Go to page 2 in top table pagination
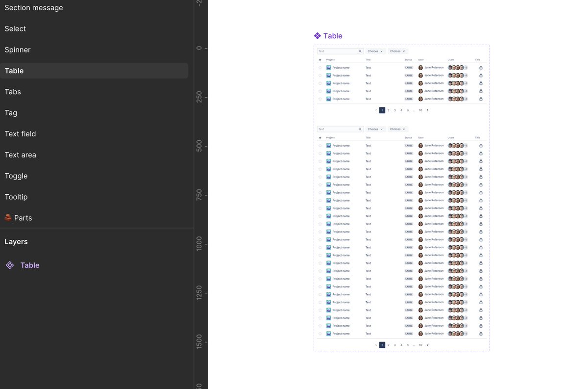Viewport: 588px width, 389px height. click(x=389, y=110)
